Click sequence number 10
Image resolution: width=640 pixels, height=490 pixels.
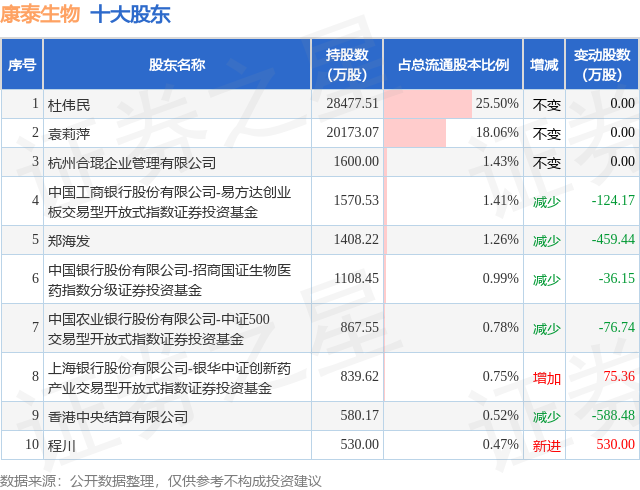coord(32,444)
